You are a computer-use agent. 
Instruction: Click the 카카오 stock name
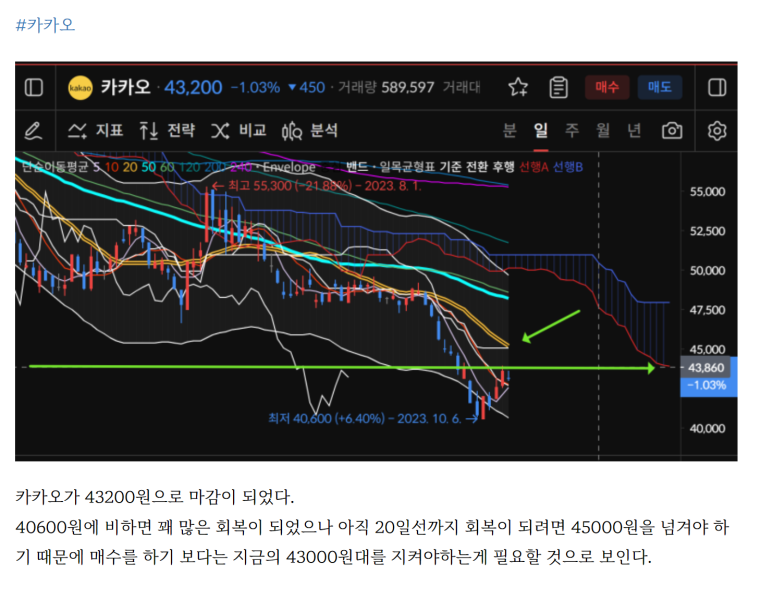(126, 87)
